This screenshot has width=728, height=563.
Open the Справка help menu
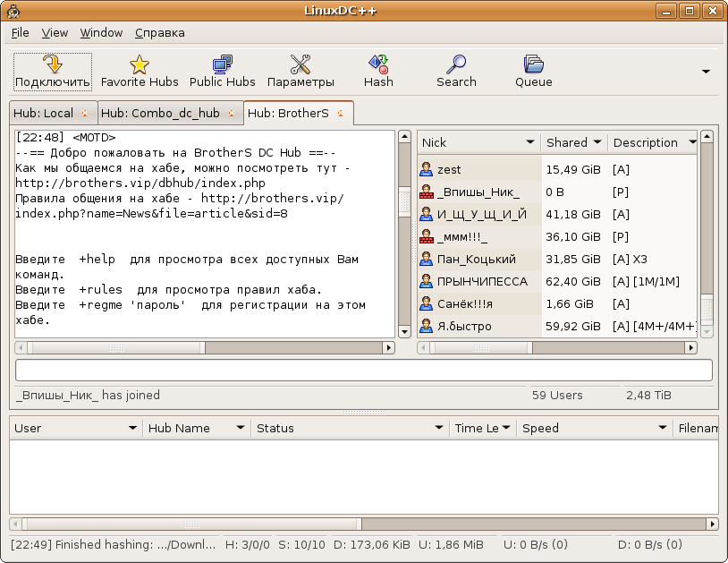pos(160,32)
